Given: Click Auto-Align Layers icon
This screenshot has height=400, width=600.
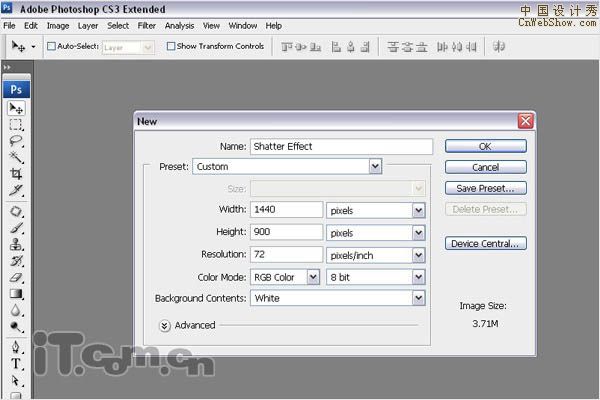Looking at the screenshot, I should pyautogui.click(x=499, y=47).
